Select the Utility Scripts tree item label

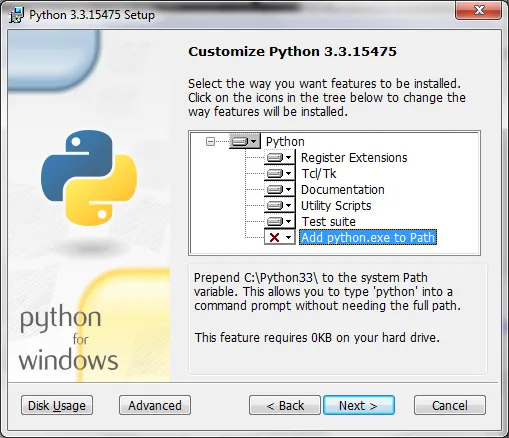(x=336, y=206)
